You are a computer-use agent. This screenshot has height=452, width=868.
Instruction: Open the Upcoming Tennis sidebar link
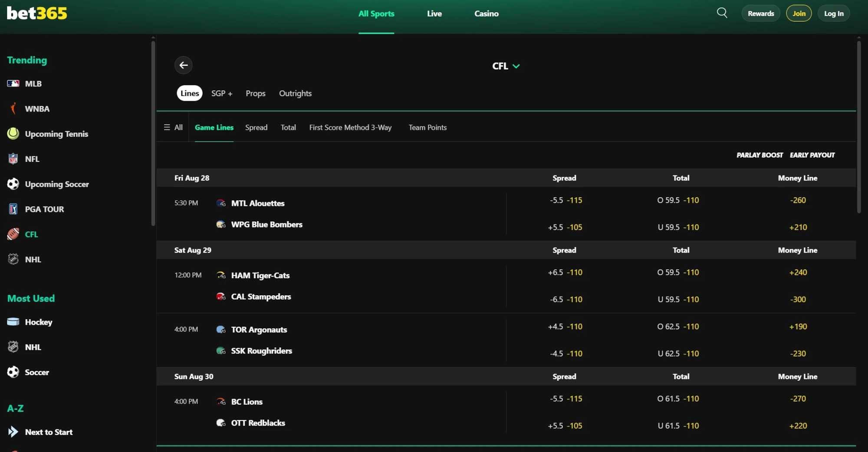tap(56, 134)
